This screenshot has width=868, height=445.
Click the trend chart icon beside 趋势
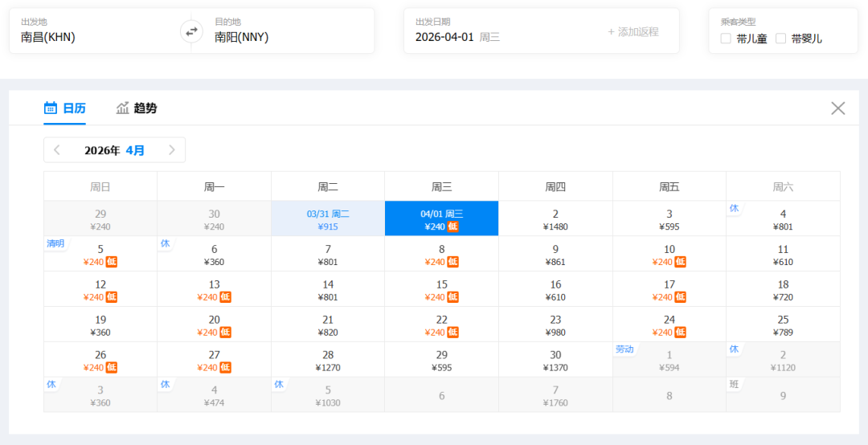pyautogui.click(x=123, y=108)
